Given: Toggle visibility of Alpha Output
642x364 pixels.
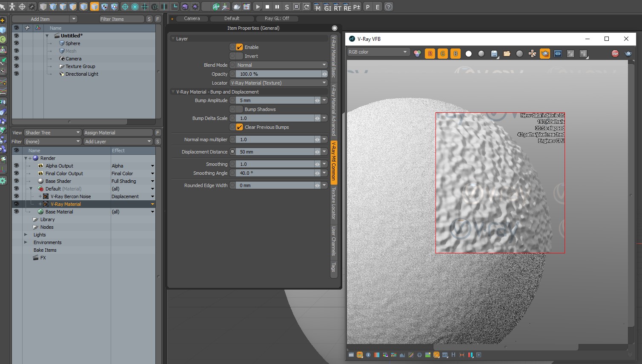Looking at the screenshot, I should coord(16,166).
